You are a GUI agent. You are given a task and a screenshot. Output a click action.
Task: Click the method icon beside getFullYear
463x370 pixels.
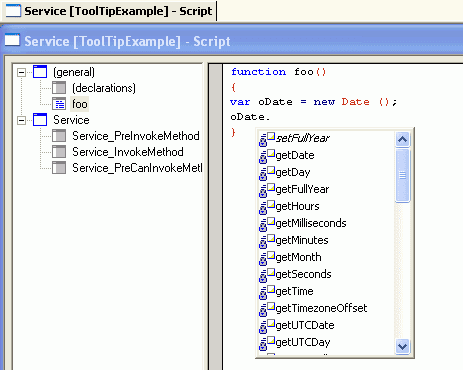click(x=267, y=190)
